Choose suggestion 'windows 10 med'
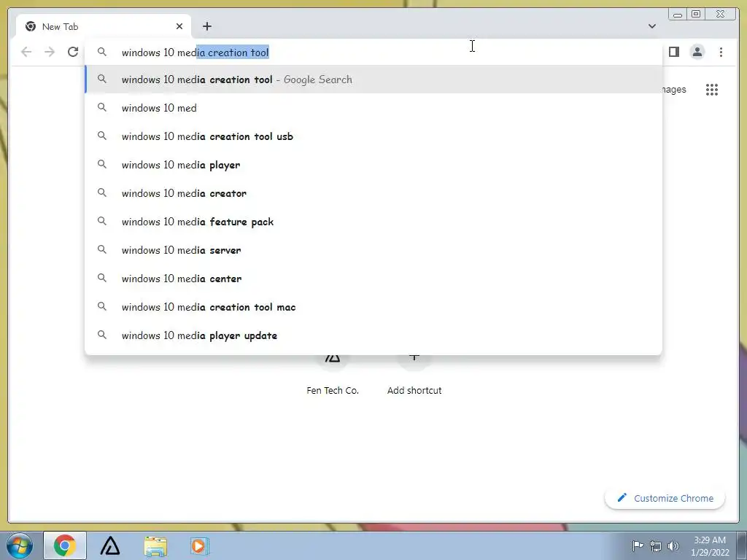 pos(373,108)
